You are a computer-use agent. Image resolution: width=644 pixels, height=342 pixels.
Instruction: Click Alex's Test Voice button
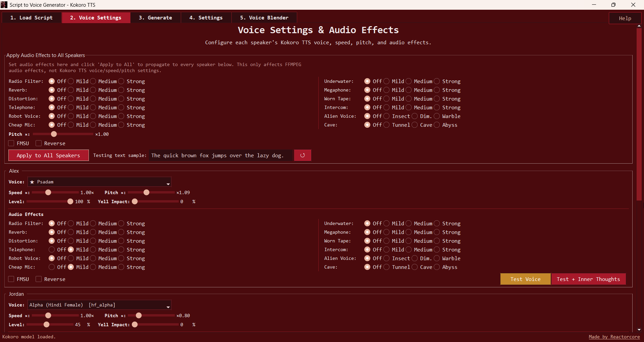tap(525, 279)
